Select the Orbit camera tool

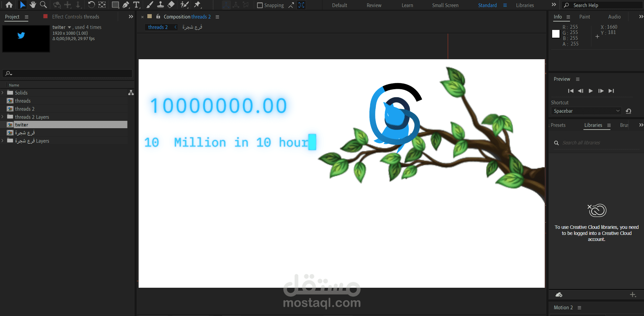click(57, 5)
